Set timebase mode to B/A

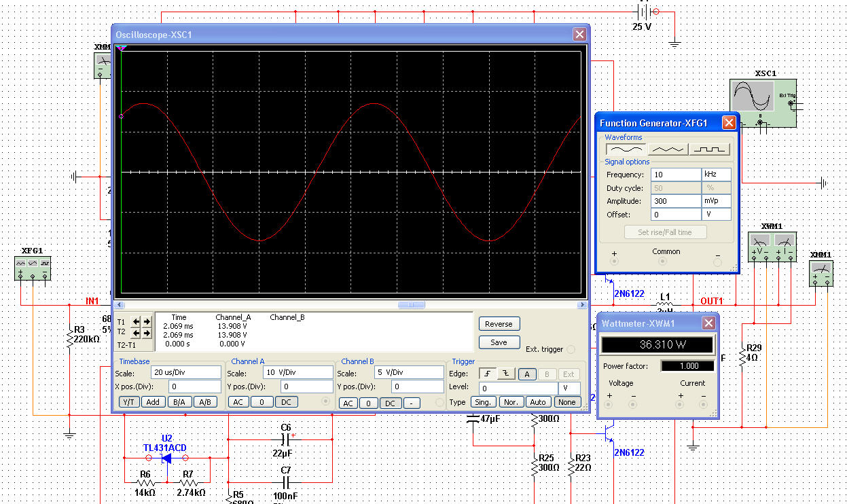pyautogui.click(x=179, y=402)
